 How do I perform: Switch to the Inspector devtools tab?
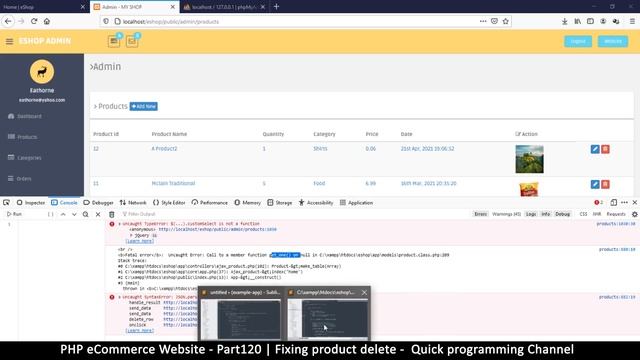point(31,202)
